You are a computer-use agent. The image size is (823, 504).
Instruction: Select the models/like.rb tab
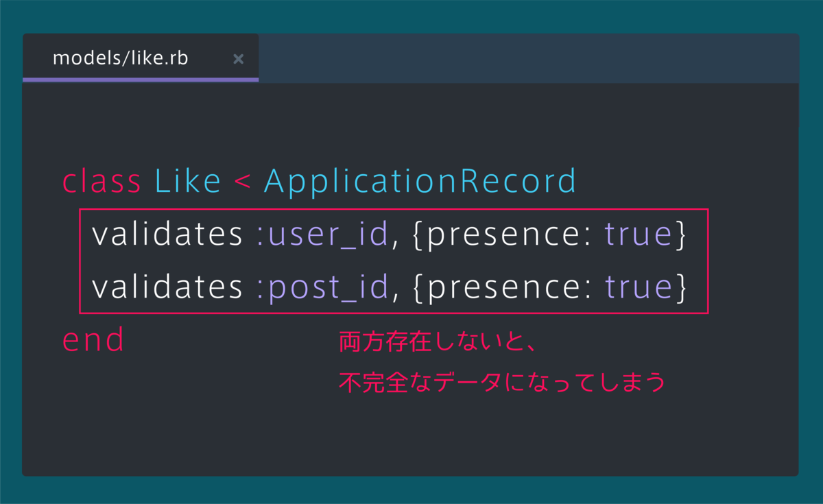pyautogui.click(x=141, y=58)
